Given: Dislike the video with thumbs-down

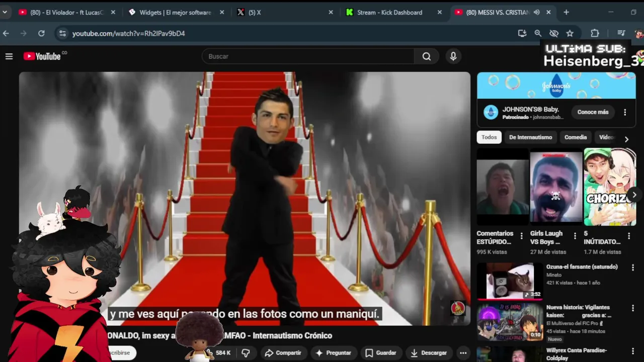Looking at the screenshot, I should coord(246,353).
